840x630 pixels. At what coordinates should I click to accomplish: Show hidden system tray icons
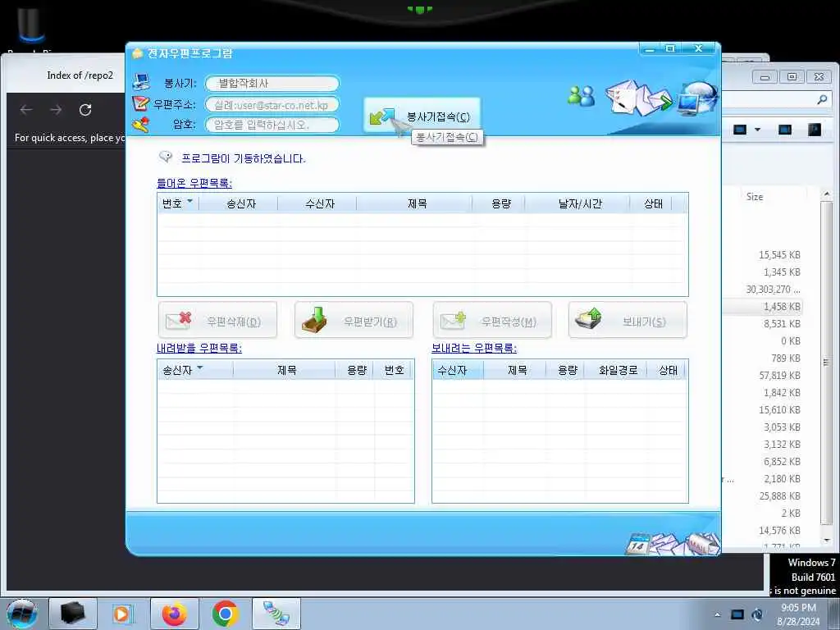coord(717,615)
